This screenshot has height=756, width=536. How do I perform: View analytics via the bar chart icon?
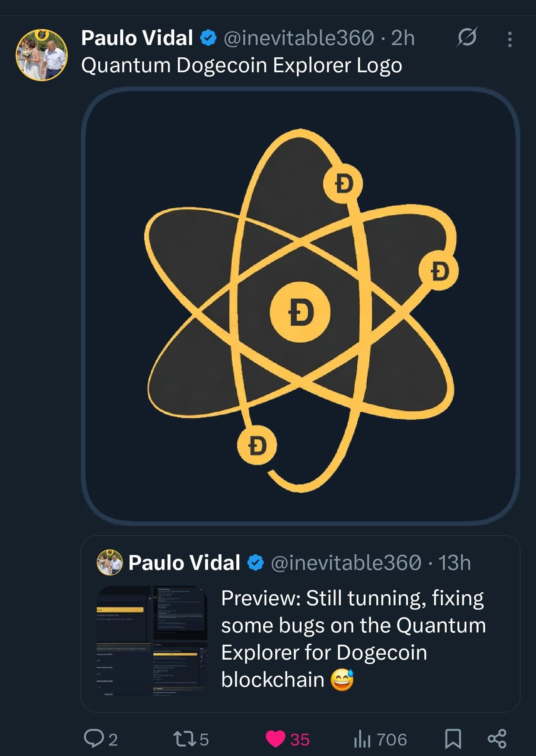click(x=362, y=739)
